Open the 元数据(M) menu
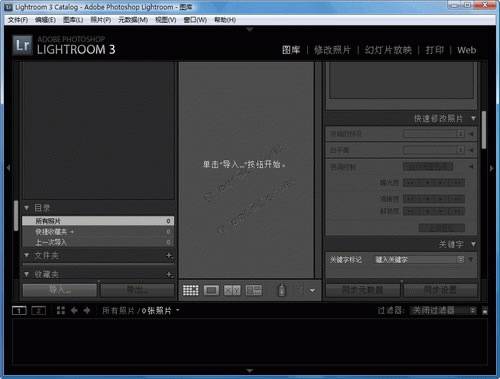This screenshot has width=500, height=379. [133, 20]
